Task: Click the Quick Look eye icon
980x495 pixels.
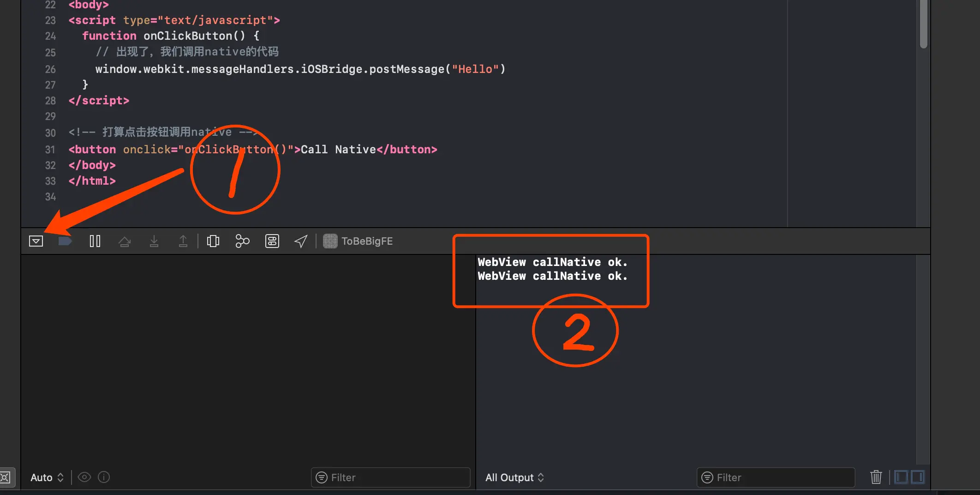Action: pos(84,477)
